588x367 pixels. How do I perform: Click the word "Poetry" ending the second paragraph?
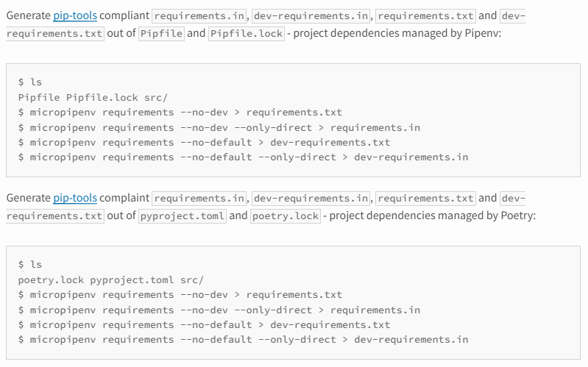click(521, 216)
